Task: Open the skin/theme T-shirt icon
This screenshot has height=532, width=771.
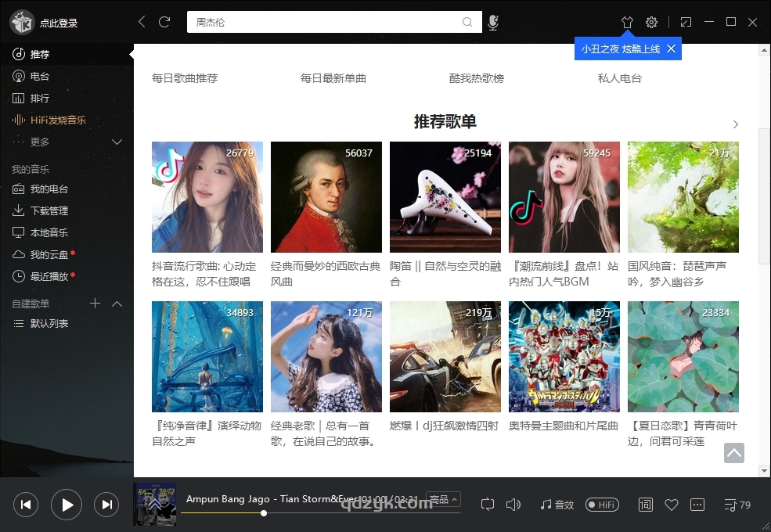Action: 627,22
